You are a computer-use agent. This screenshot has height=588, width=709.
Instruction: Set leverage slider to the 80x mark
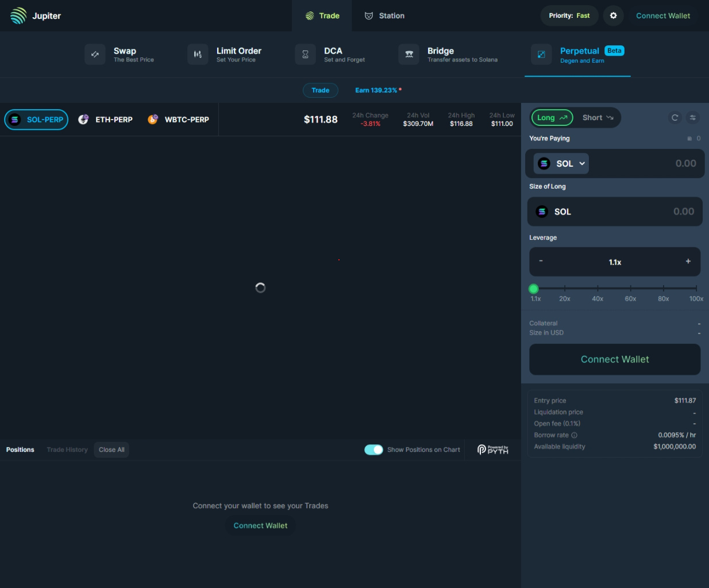663,289
